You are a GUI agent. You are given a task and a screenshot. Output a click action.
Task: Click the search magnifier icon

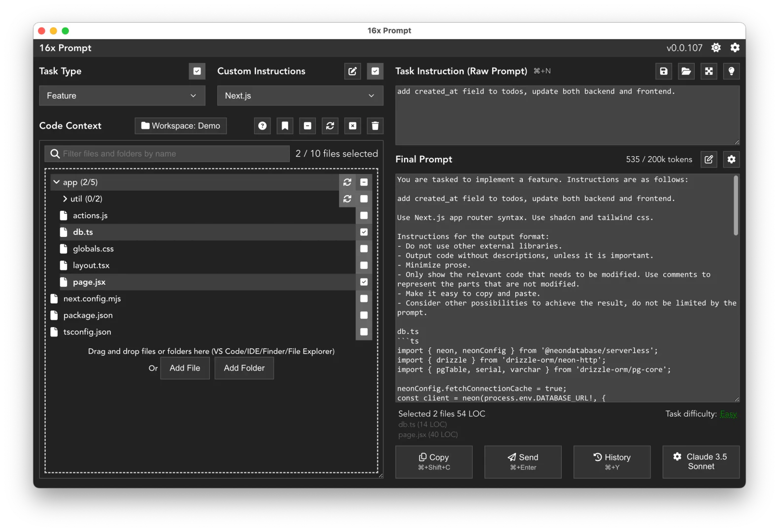tap(55, 154)
